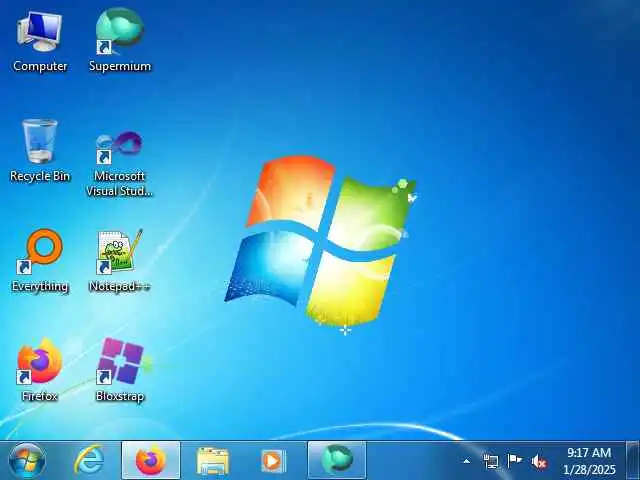Select the Everything search shortcut
640x480 pixels.
click(40, 261)
